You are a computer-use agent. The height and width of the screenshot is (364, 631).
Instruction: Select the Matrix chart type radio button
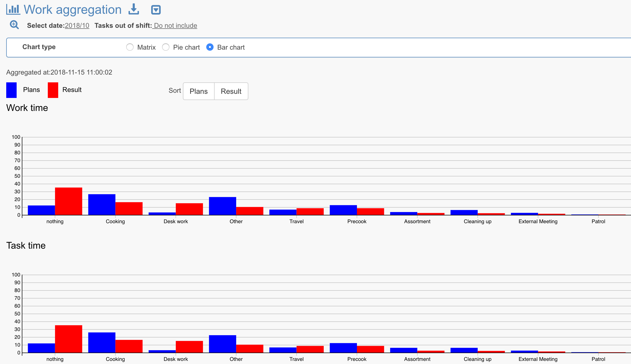(130, 47)
